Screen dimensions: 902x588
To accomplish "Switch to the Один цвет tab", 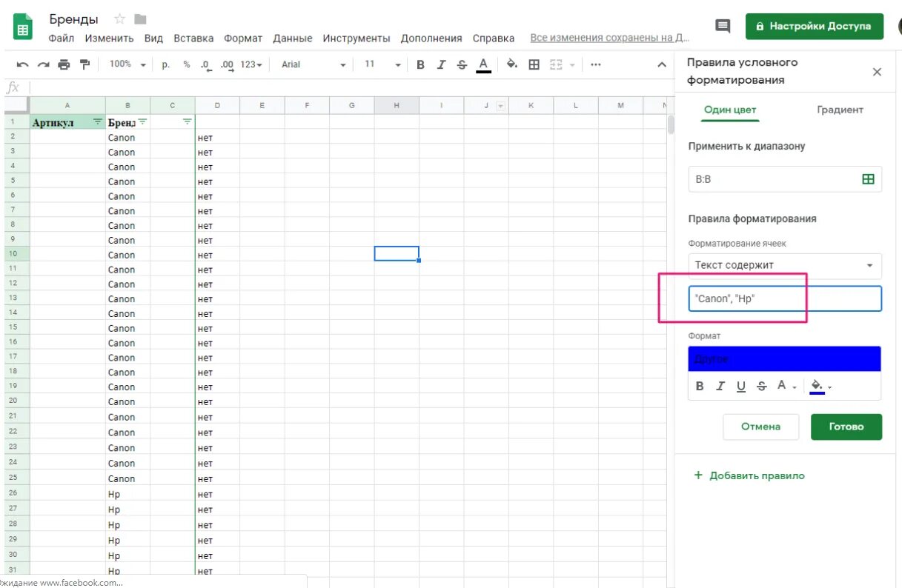I will point(730,110).
